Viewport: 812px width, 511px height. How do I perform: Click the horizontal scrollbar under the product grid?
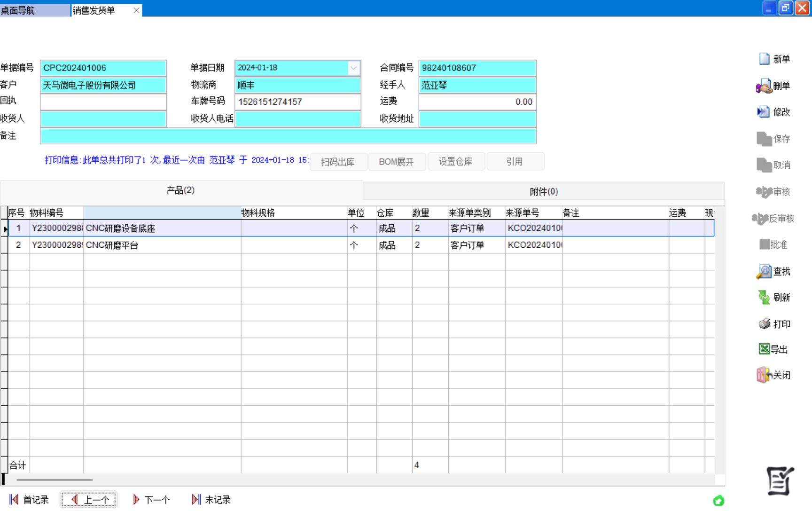pos(55,480)
